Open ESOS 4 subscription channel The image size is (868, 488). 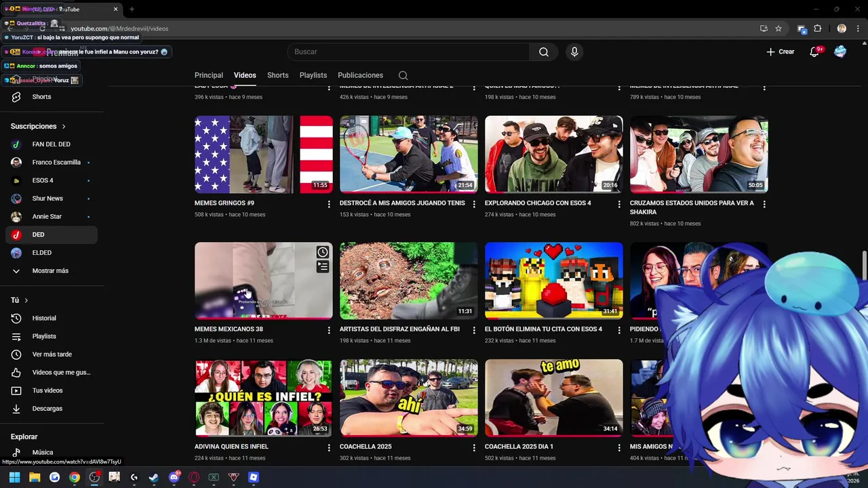(52, 180)
